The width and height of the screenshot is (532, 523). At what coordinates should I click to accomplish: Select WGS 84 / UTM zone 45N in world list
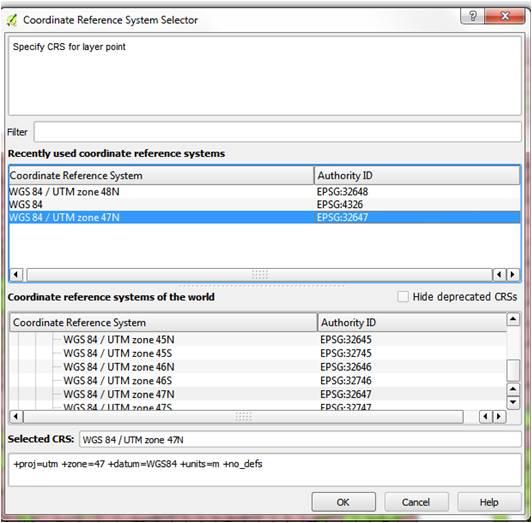[258, 339]
